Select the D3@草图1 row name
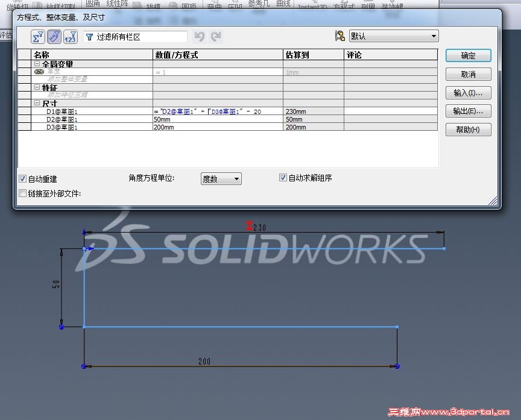This screenshot has width=521, height=420. 62,127
